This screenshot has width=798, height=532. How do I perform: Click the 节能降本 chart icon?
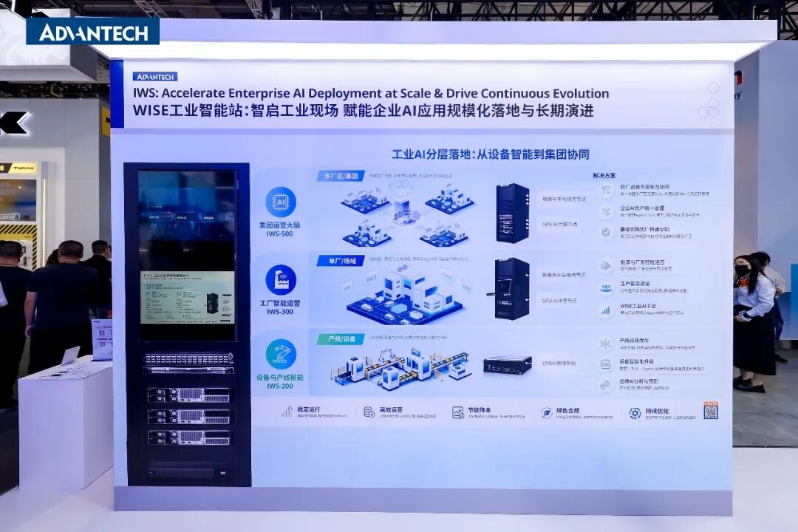458,412
